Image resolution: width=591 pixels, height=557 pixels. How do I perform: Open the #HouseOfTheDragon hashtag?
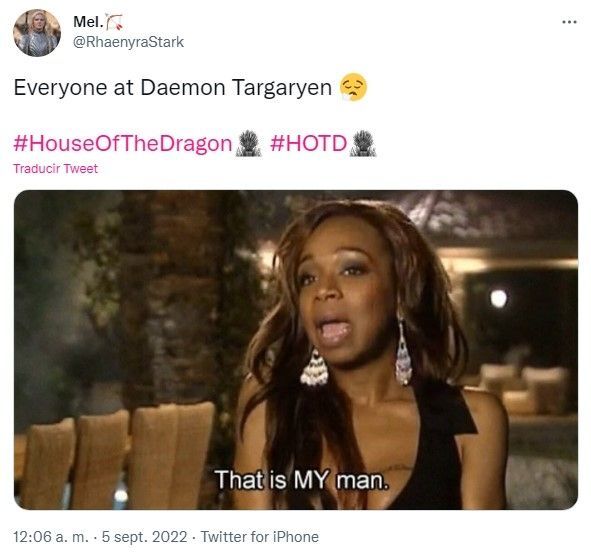click(122, 144)
